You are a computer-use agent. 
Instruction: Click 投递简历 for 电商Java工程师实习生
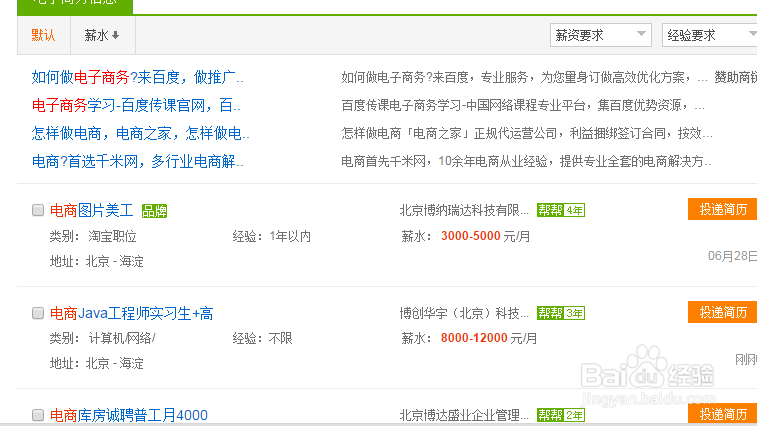pos(723,312)
